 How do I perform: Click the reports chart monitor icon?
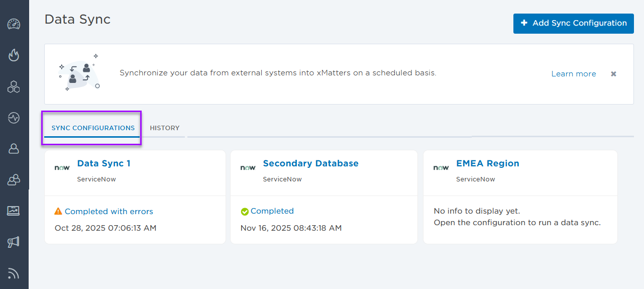click(x=14, y=211)
